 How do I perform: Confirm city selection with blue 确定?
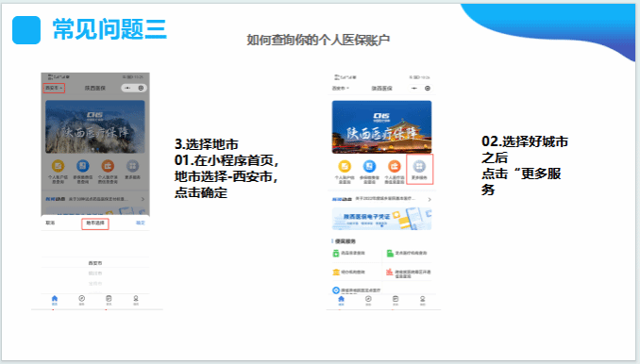point(141,223)
